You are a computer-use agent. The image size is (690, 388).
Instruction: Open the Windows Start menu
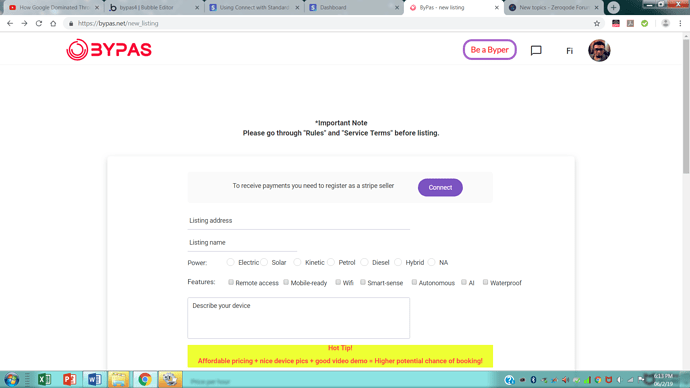(x=12, y=379)
